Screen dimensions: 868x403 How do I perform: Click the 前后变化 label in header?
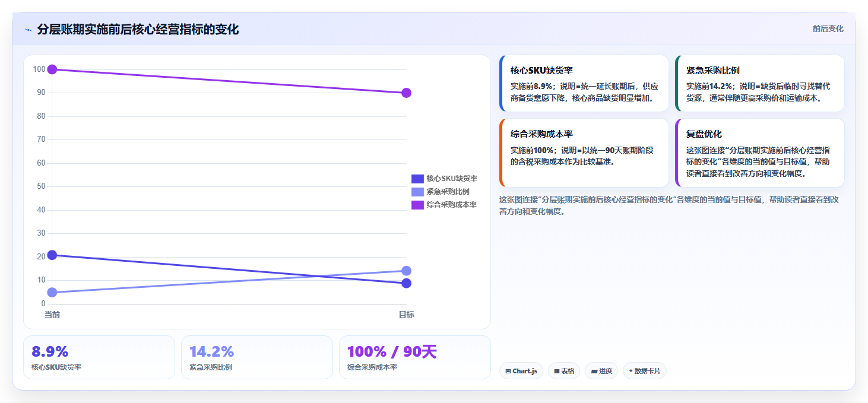point(828,29)
